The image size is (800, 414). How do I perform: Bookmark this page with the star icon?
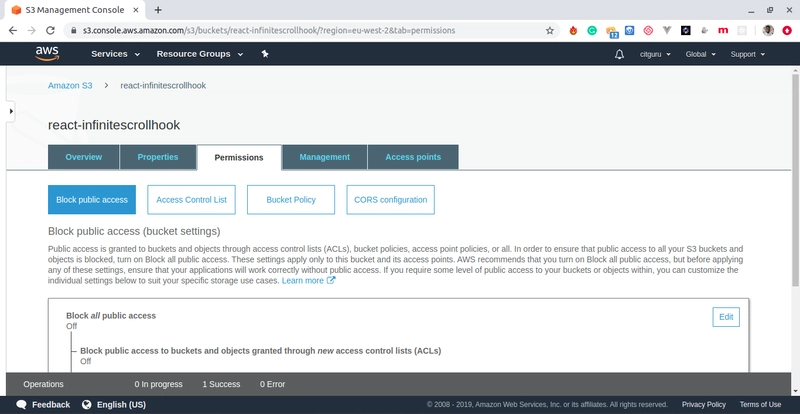(x=549, y=31)
